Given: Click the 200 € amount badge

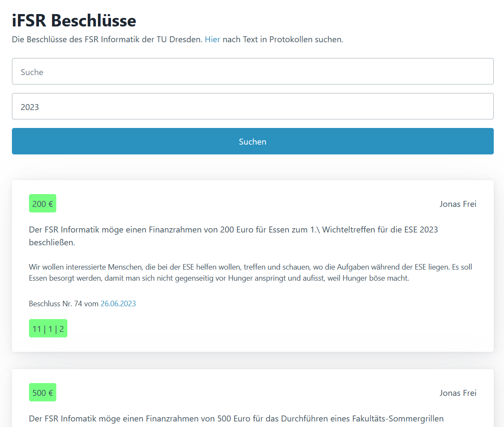Looking at the screenshot, I should [43, 203].
